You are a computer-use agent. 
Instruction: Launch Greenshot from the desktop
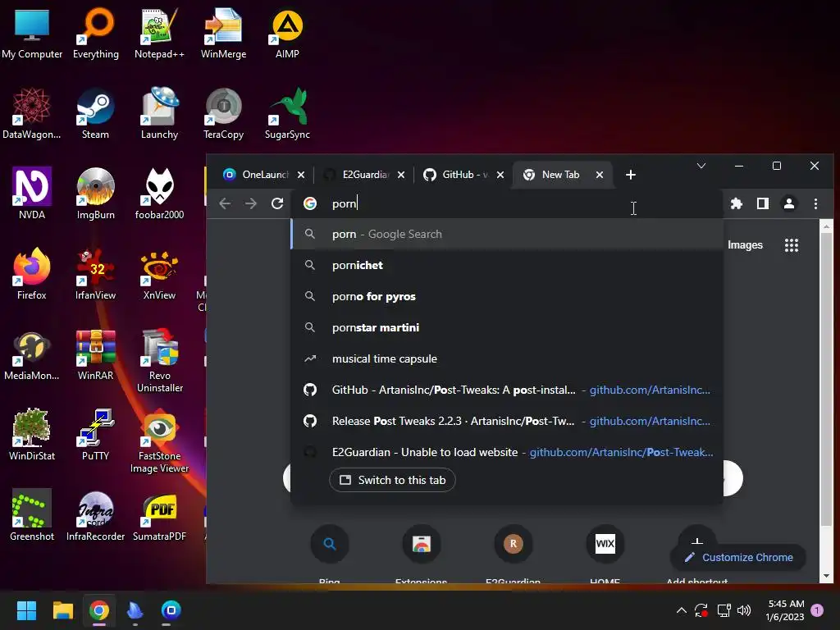click(32, 515)
